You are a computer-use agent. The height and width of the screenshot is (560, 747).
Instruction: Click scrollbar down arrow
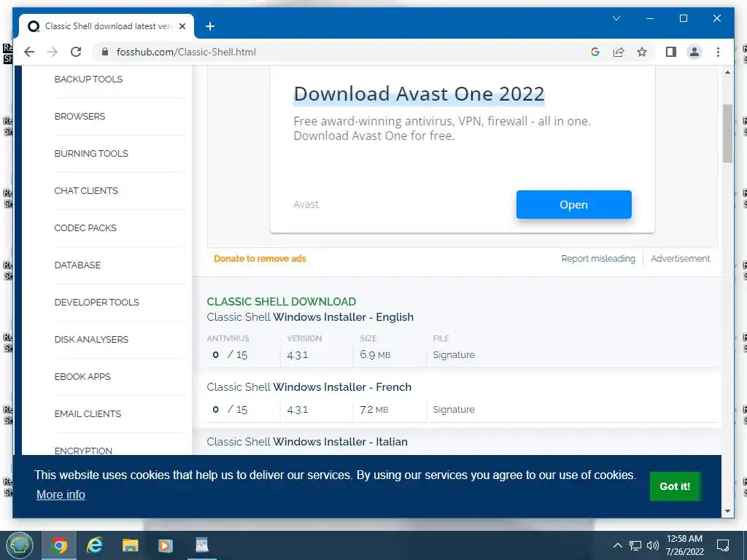coord(727,511)
